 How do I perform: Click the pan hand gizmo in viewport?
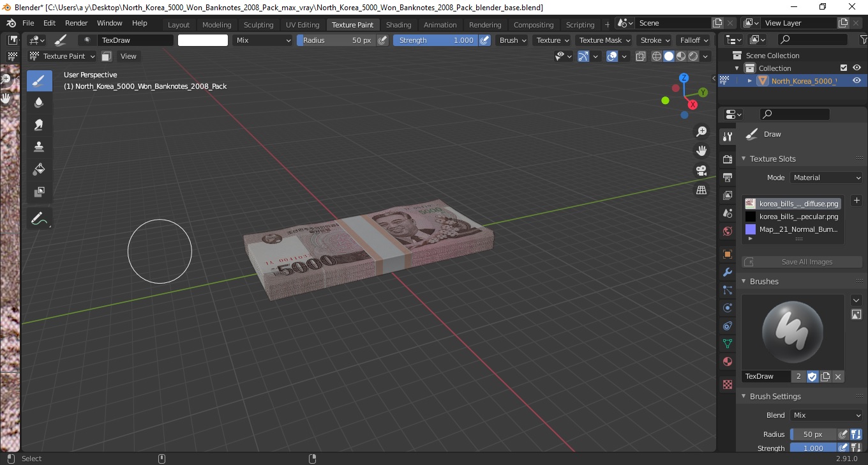coord(701,151)
